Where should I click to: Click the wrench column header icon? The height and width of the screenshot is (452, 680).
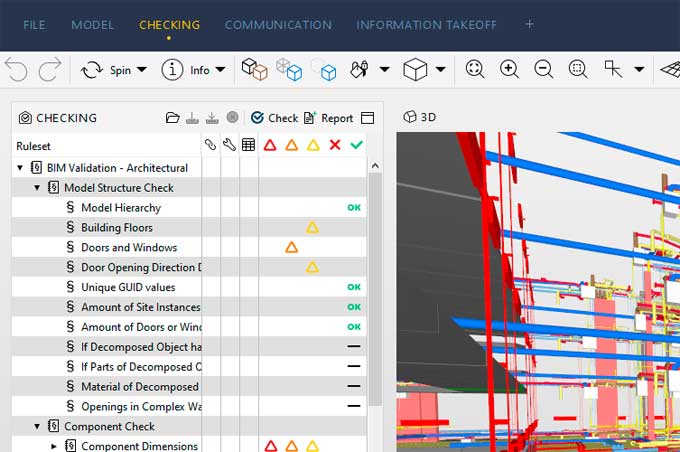tap(229, 144)
